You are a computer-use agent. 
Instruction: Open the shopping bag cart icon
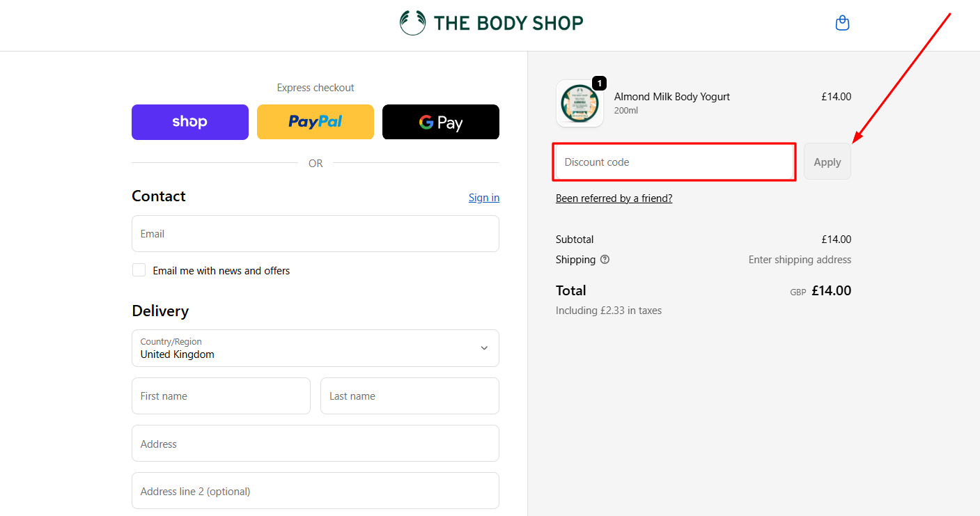(x=842, y=23)
